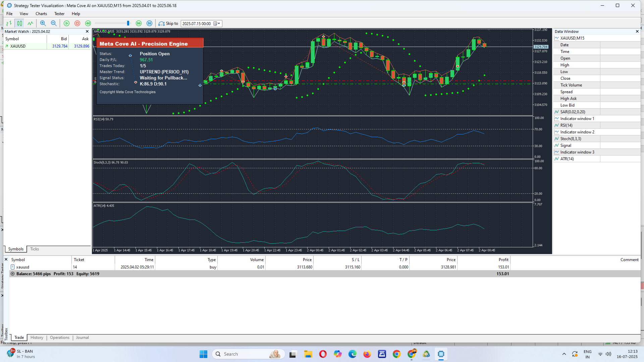Show hidden system tray icons
Viewport: 644px width, 362px height.
click(x=564, y=354)
